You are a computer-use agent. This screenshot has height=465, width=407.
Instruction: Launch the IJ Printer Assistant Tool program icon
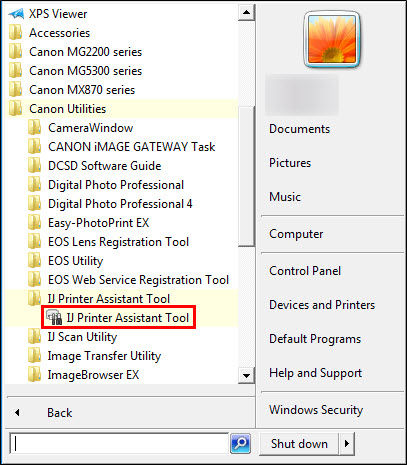(54, 318)
